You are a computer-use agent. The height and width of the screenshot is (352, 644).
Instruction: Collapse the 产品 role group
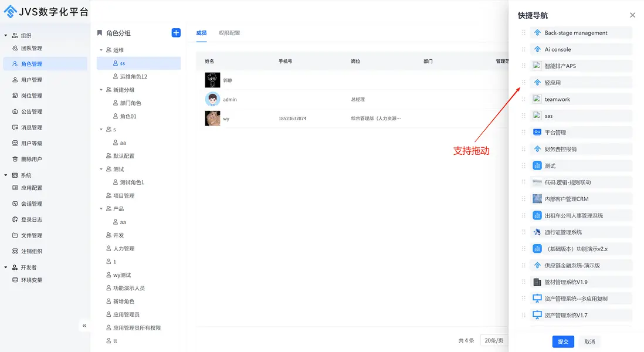pyautogui.click(x=101, y=209)
